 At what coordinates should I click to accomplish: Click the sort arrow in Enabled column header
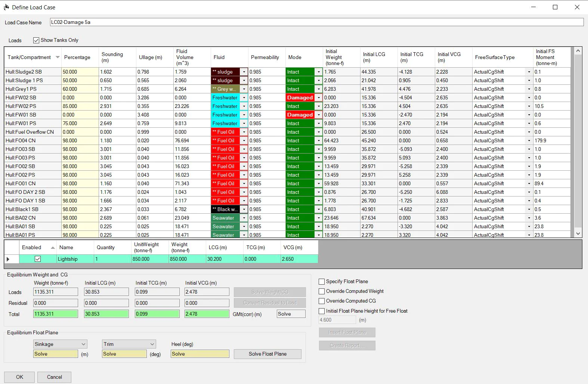53,248
